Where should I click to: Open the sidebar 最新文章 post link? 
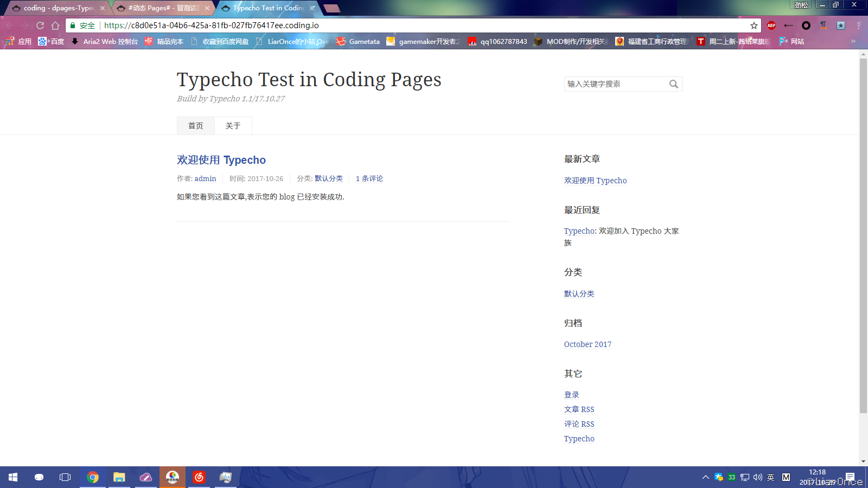click(596, 181)
